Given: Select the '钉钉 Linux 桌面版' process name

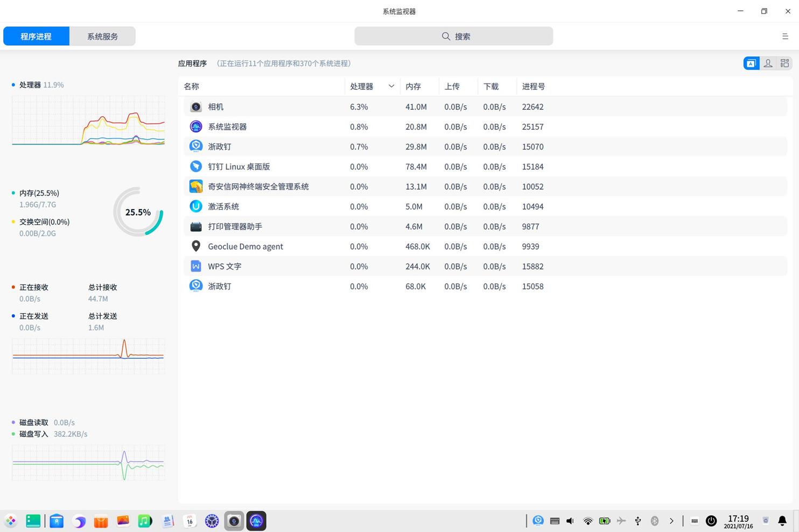Looking at the screenshot, I should click(239, 167).
